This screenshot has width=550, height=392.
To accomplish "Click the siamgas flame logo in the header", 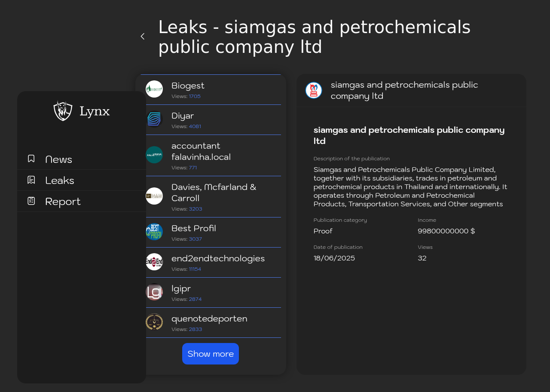I will 314,90.
